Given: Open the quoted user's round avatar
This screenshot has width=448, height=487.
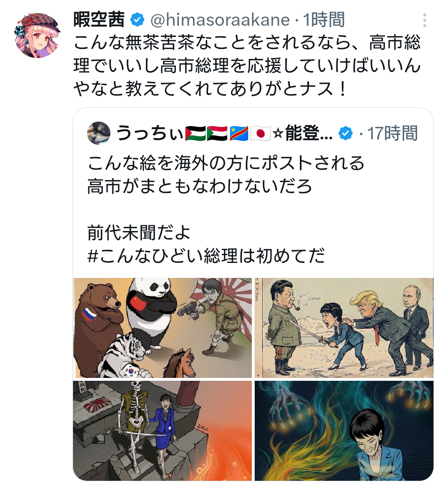Looking at the screenshot, I should (99, 133).
